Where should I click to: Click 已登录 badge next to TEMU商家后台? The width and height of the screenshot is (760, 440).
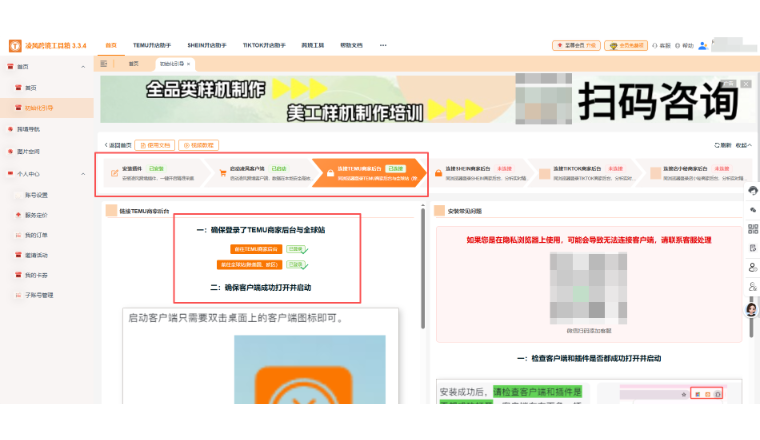pos(296,249)
